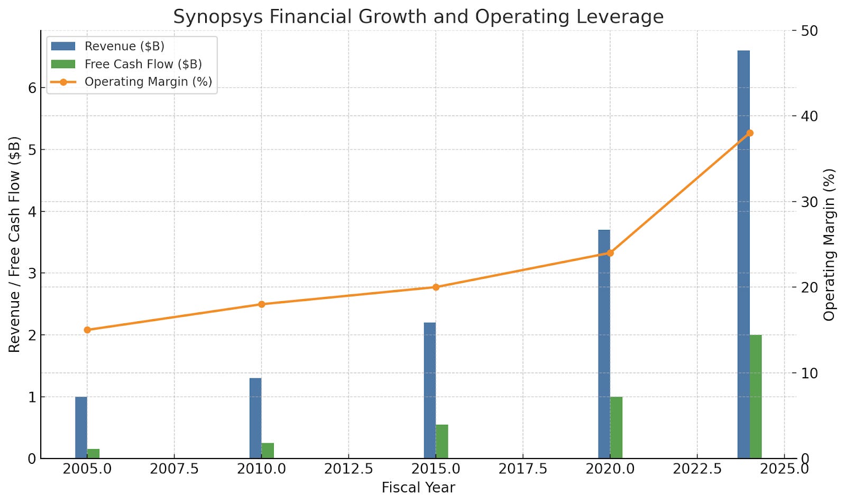This screenshot has width=846, height=504.
Task: Click the '2025.0' x-axis tick label
Action: point(785,469)
